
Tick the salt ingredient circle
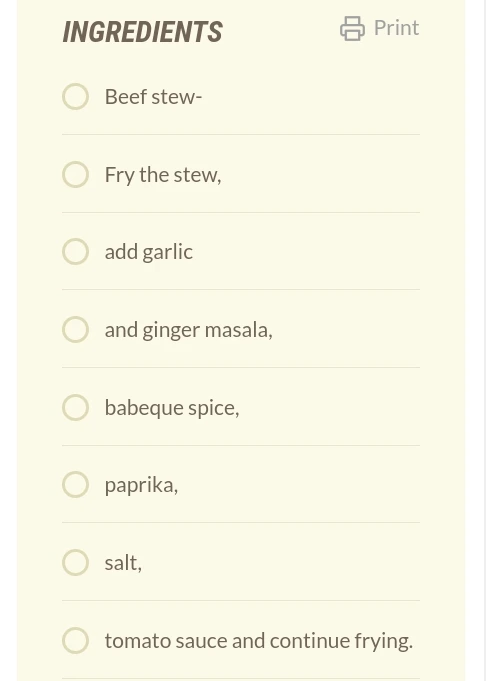(76, 562)
